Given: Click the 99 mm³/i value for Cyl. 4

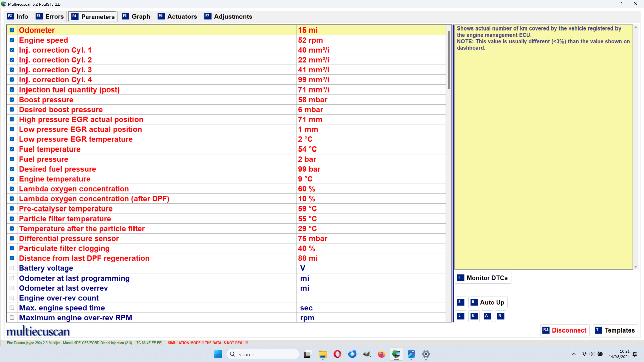Looking at the screenshot, I should [x=313, y=80].
